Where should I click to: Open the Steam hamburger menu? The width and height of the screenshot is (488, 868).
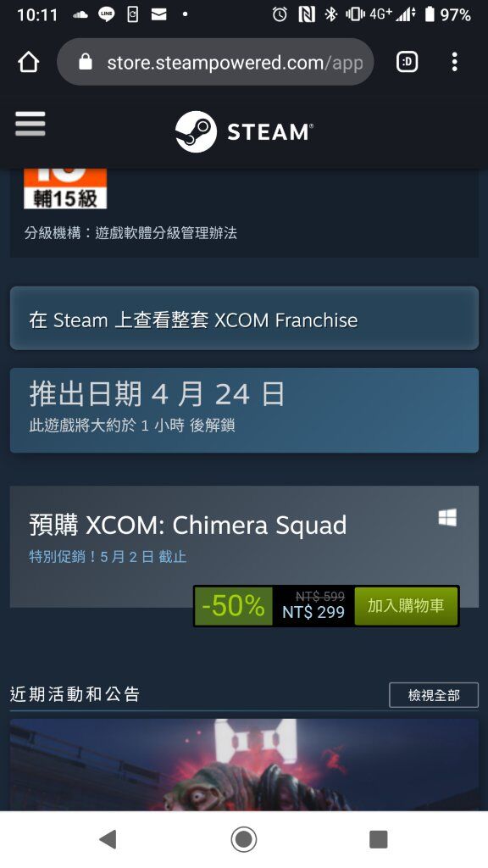30,124
